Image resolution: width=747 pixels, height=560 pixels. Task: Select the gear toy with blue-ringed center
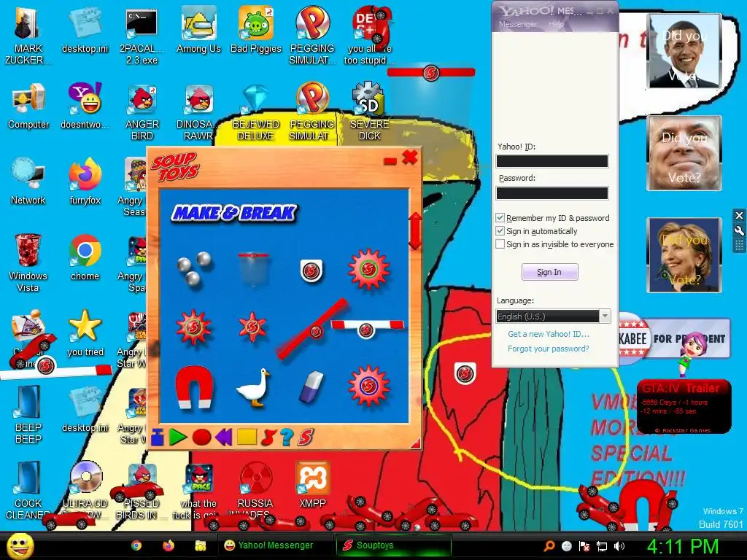[369, 386]
